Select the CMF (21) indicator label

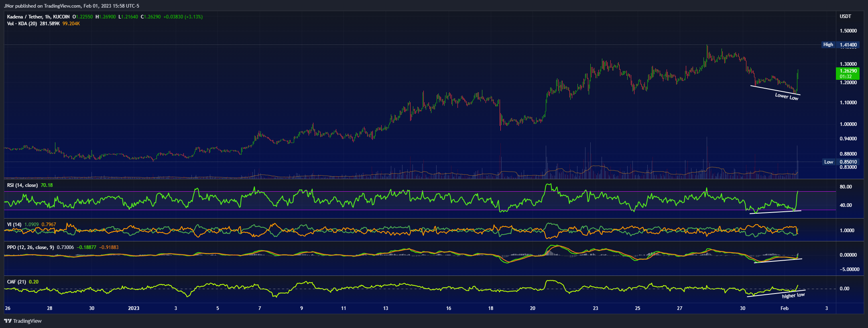click(x=16, y=282)
